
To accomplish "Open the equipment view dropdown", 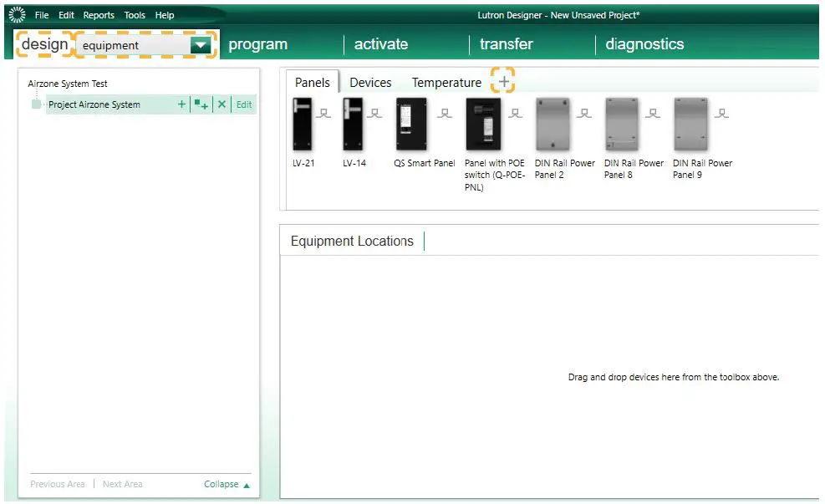I will coord(201,43).
